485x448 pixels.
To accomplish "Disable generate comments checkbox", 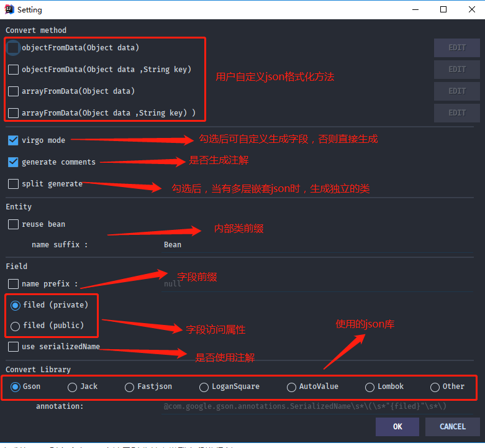I will [13, 162].
